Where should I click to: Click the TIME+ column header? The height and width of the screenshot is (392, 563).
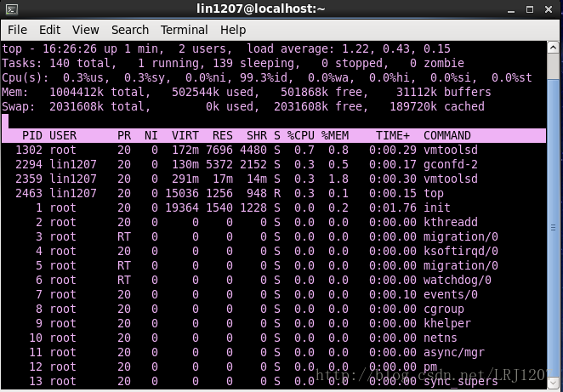[393, 135]
